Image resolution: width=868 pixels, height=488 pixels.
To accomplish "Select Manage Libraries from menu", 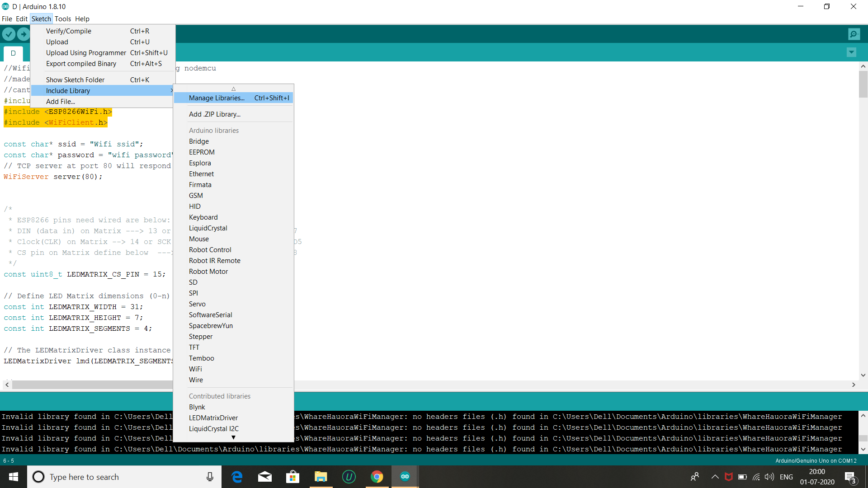I will (x=217, y=98).
